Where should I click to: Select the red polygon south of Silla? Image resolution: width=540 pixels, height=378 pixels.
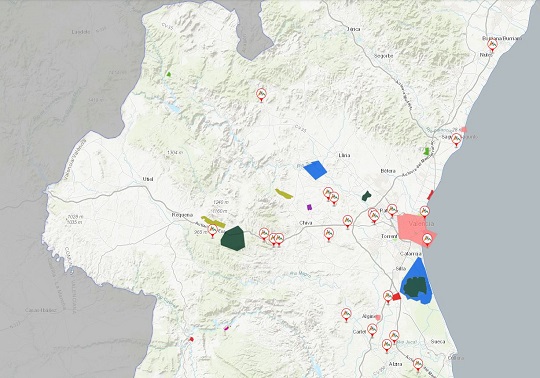click(397, 296)
